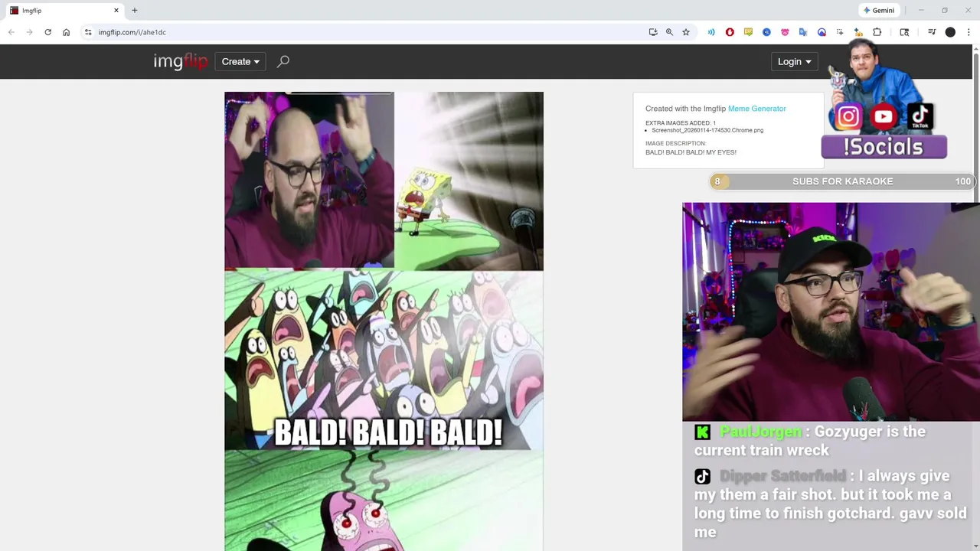Click the search tabs side panel icon

pos(904,32)
